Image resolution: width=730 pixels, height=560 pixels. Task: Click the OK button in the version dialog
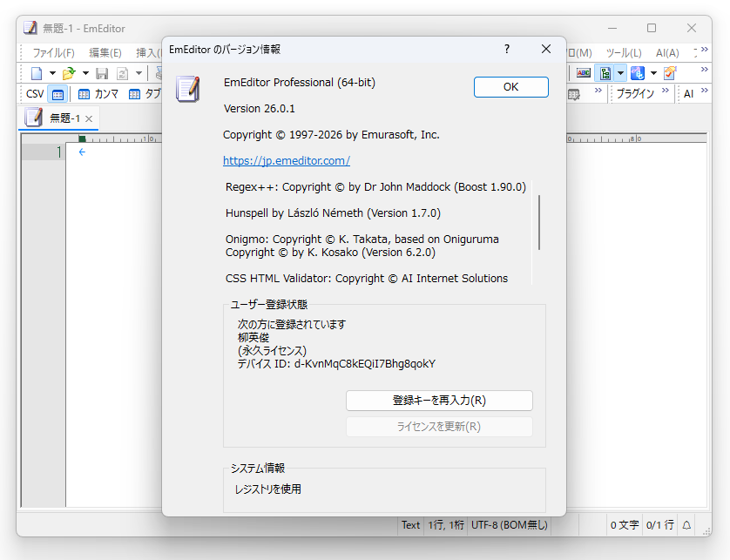(x=510, y=87)
